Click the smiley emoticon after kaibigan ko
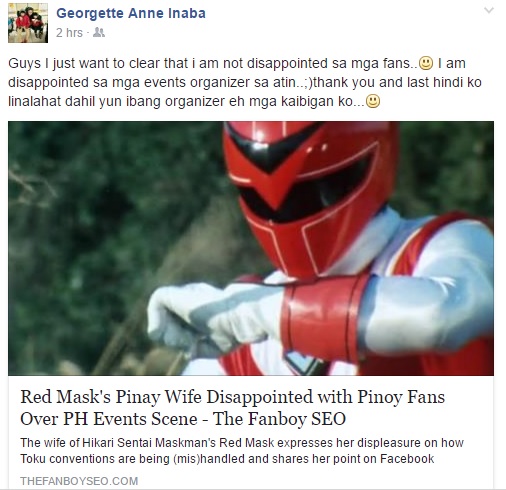This screenshot has height=490, width=506. (x=373, y=101)
